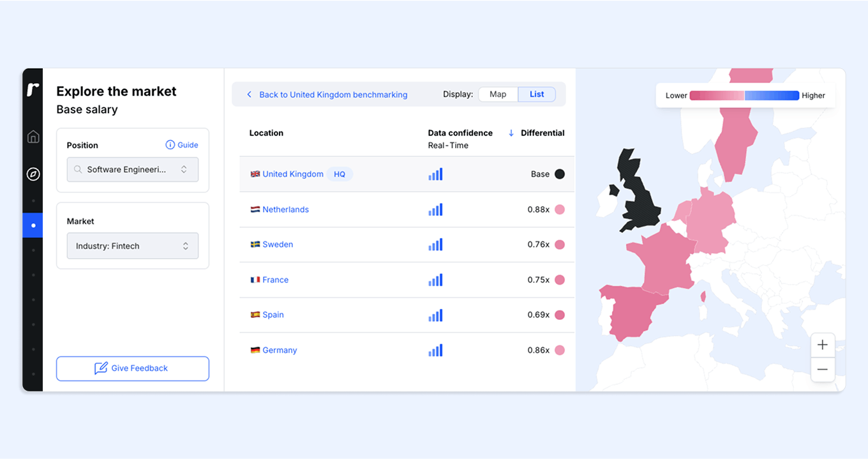
Task: Click the Spain differential color dot
Action: point(560,315)
